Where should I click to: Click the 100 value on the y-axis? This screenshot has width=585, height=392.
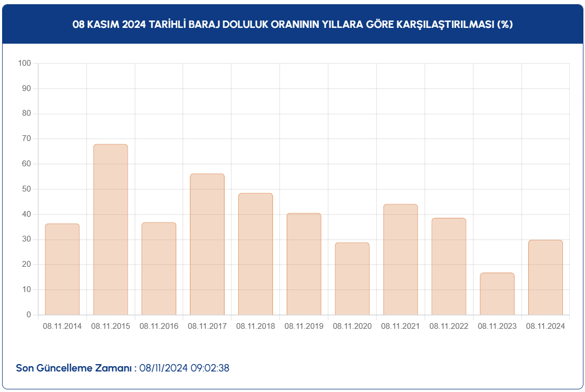(x=25, y=64)
